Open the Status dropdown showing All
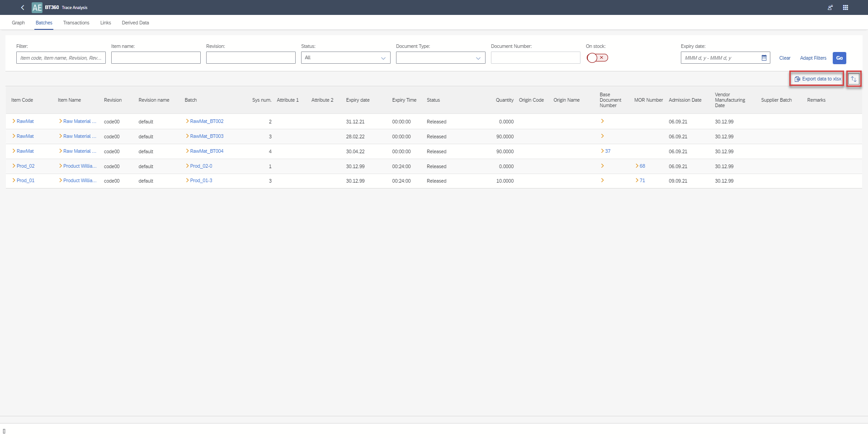Viewport: 868px width, 438px height. pyautogui.click(x=345, y=57)
